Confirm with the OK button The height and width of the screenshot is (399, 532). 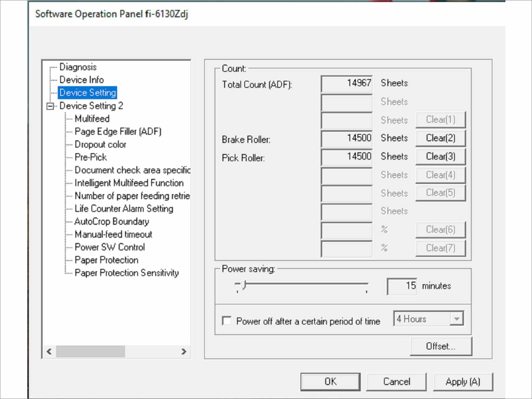click(x=331, y=382)
